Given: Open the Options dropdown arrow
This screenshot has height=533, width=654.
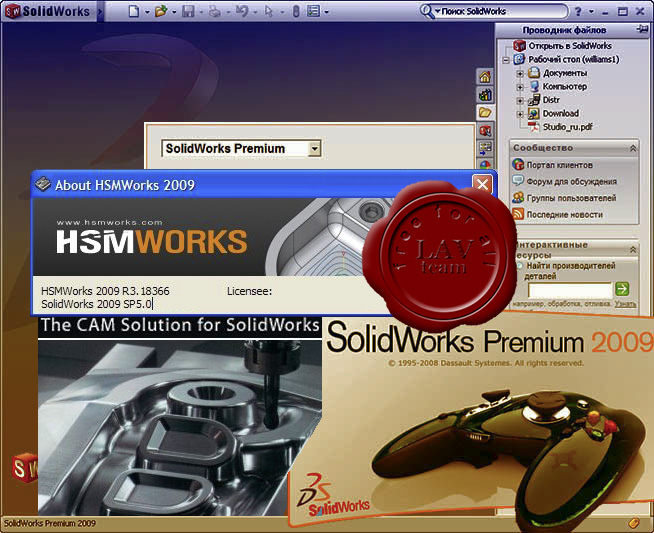Looking at the screenshot, I should pyautogui.click(x=326, y=12).
